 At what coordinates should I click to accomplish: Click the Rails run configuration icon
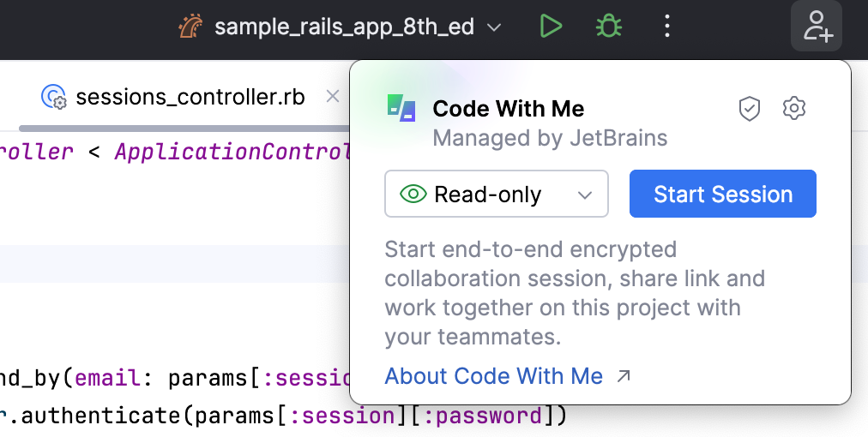(x=191, y=26)
